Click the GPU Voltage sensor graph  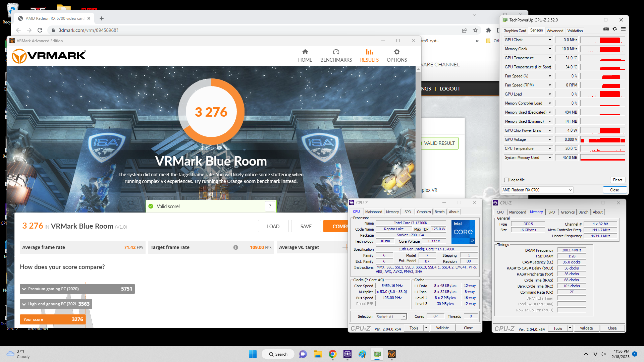point(603,139)
